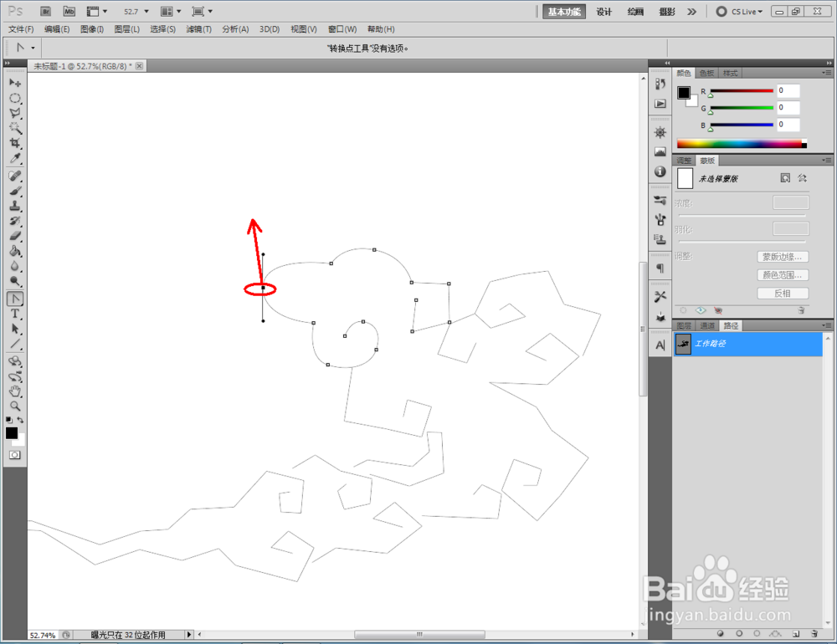The height and width of the screenshot is (644, 837).
Task: Select the Line shape tool
Action: coord(15,344)
